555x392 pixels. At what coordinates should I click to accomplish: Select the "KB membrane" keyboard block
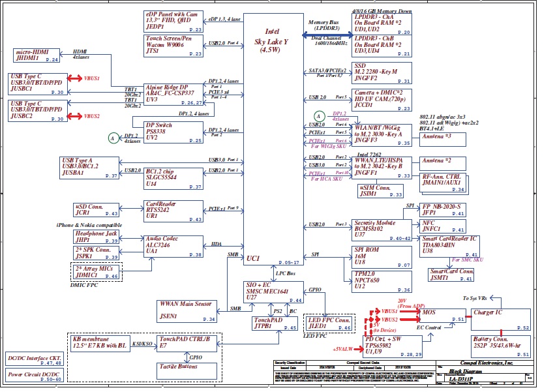[x=100, y=343]
